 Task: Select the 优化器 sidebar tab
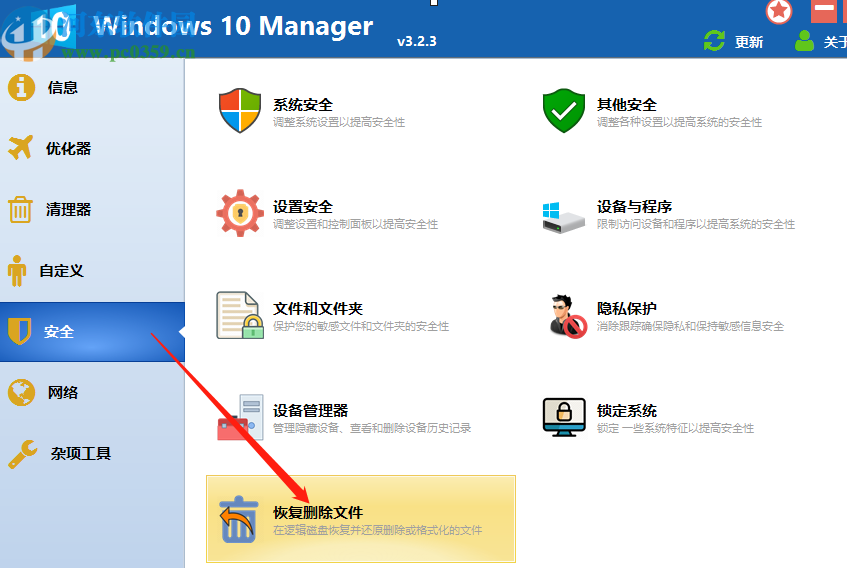coord(92,148)
